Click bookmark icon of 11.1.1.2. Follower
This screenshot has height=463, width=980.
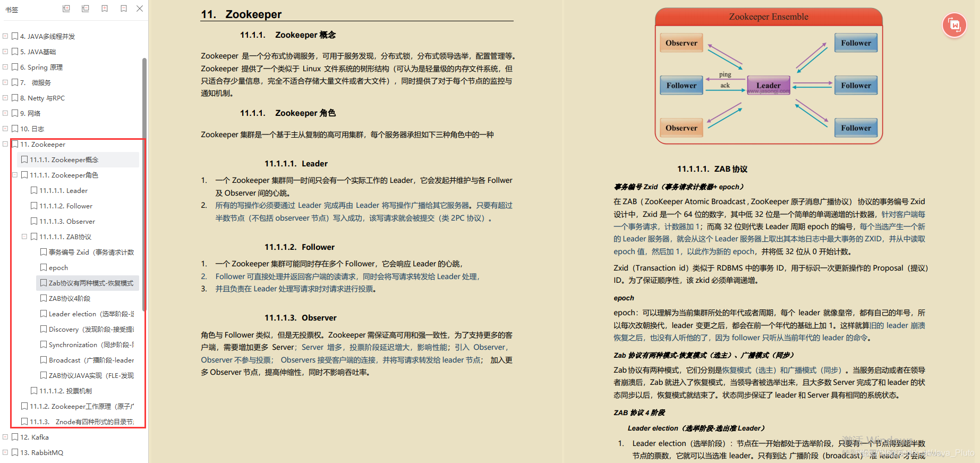34,206
